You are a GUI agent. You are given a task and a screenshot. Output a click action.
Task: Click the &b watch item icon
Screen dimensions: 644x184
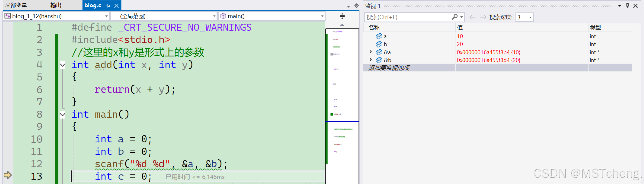click(x=379, y=60)
